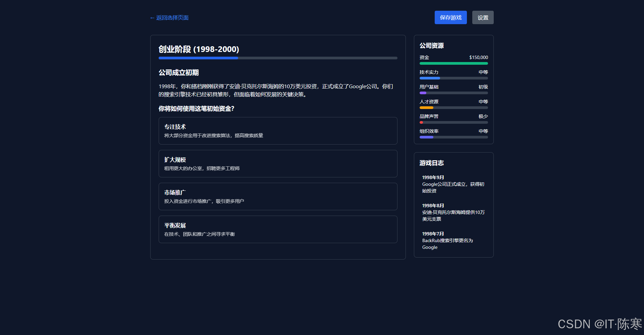Click the blue 技术实力 resource bar
The height and width of the screenshot is (335, 644).
453,78
